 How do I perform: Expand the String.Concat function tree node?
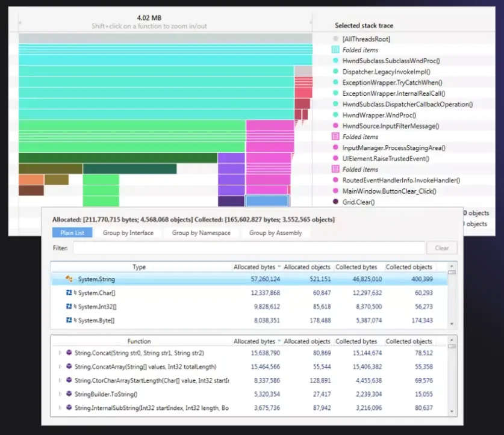[x=60, y=353]
